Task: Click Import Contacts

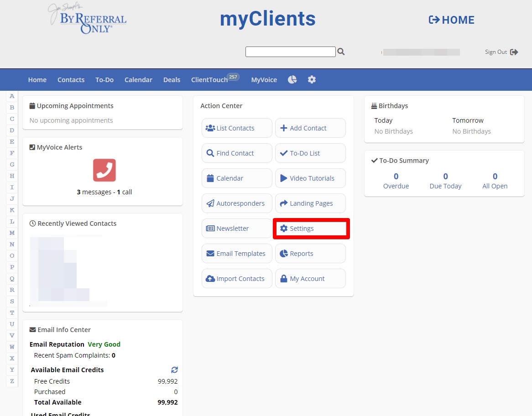Action: pyautogui.click(x=237, y=279)
